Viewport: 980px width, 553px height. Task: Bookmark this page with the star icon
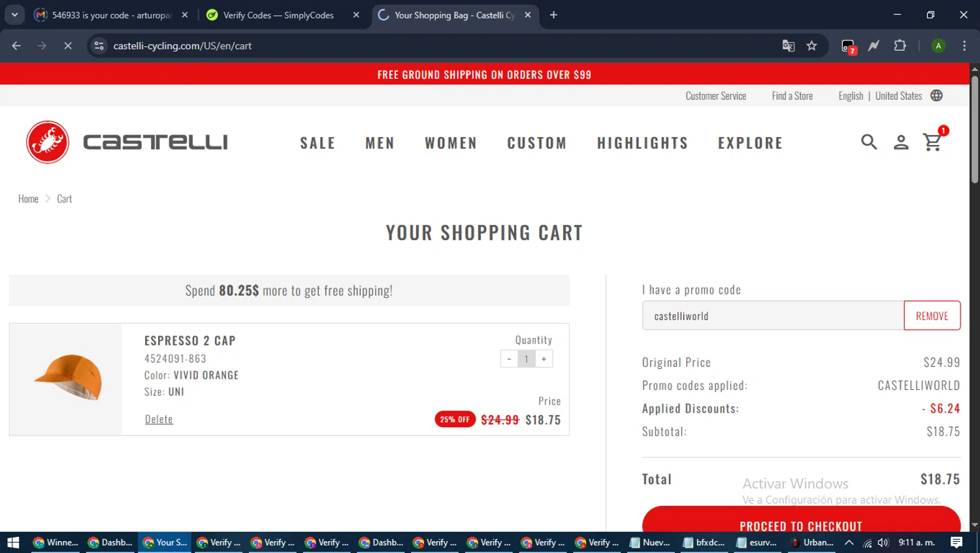811,46
